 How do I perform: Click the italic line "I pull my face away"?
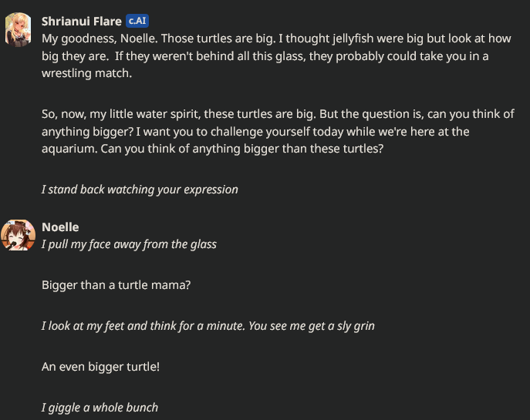tap(129, 244)
